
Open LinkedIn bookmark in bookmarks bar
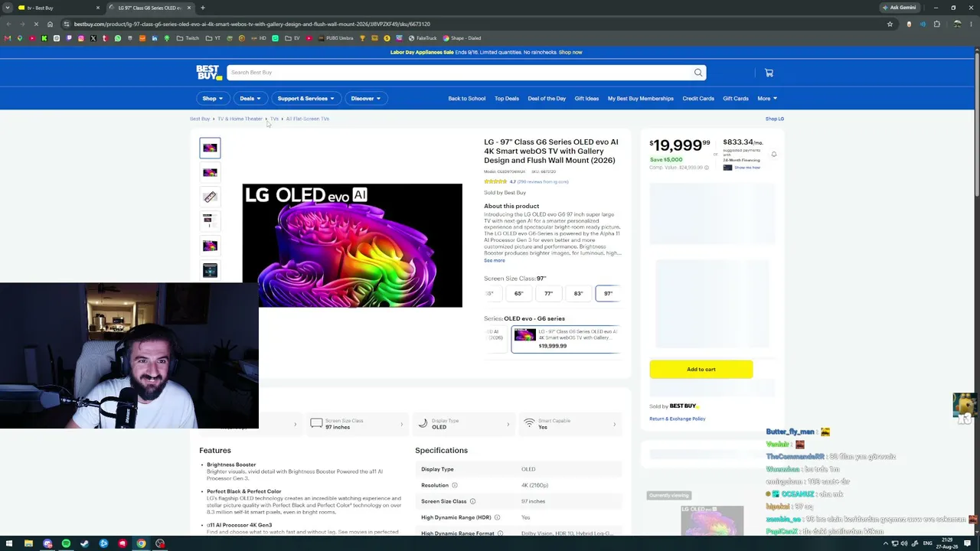pyautogui.click(x=154, y=38)
